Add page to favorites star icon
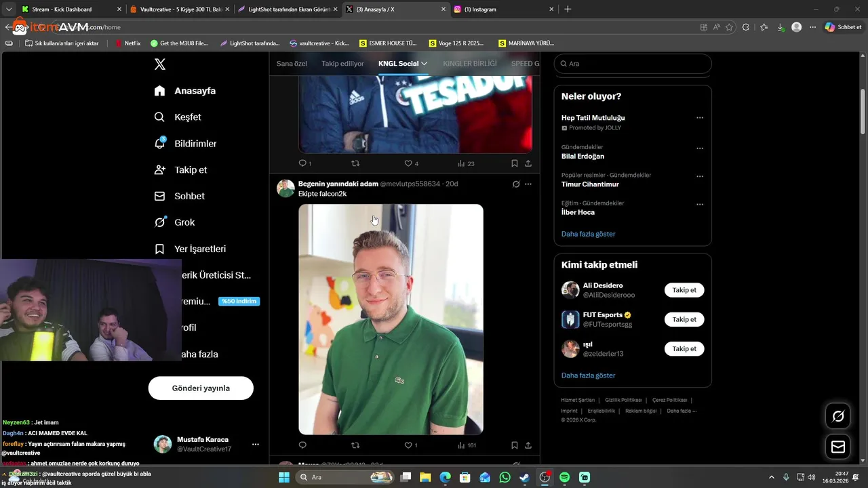The image size is (868, 488). [x=730, y=27]
